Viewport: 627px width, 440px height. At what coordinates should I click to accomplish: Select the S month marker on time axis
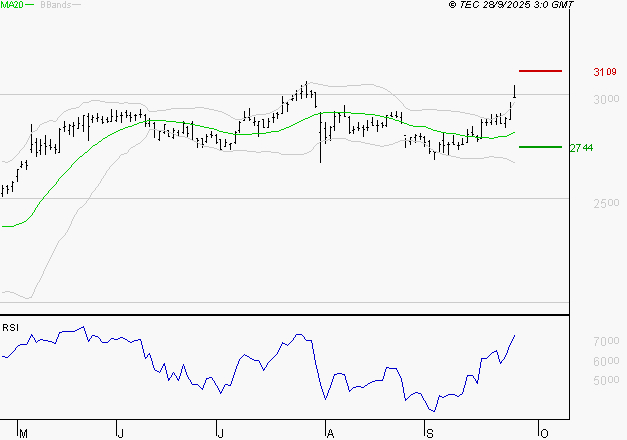pyautogui.click(x=429, y=433)
